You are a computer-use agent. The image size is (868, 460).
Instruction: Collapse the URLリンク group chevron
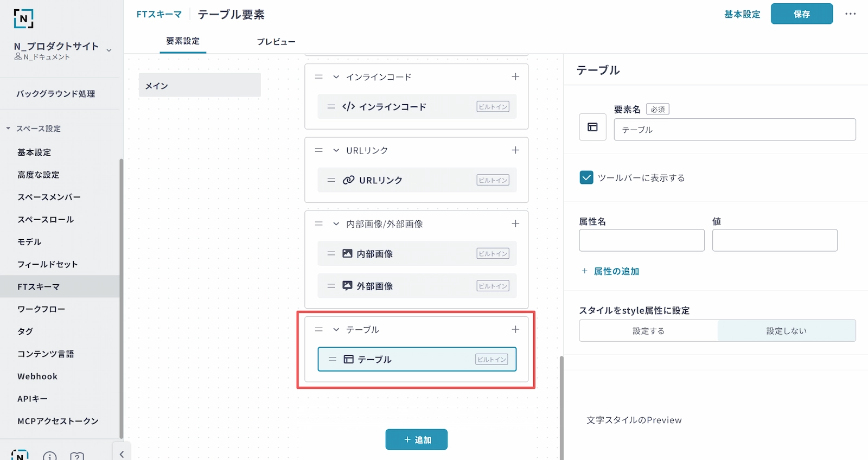[336, 150]
